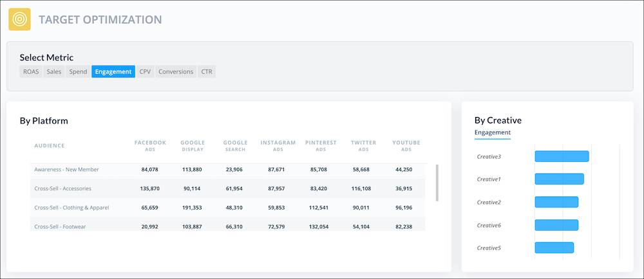Click the 103,887 Google Display value
The width and height of the screenshot is (644, 279).
pyautogui.click(x=192, y=226)
